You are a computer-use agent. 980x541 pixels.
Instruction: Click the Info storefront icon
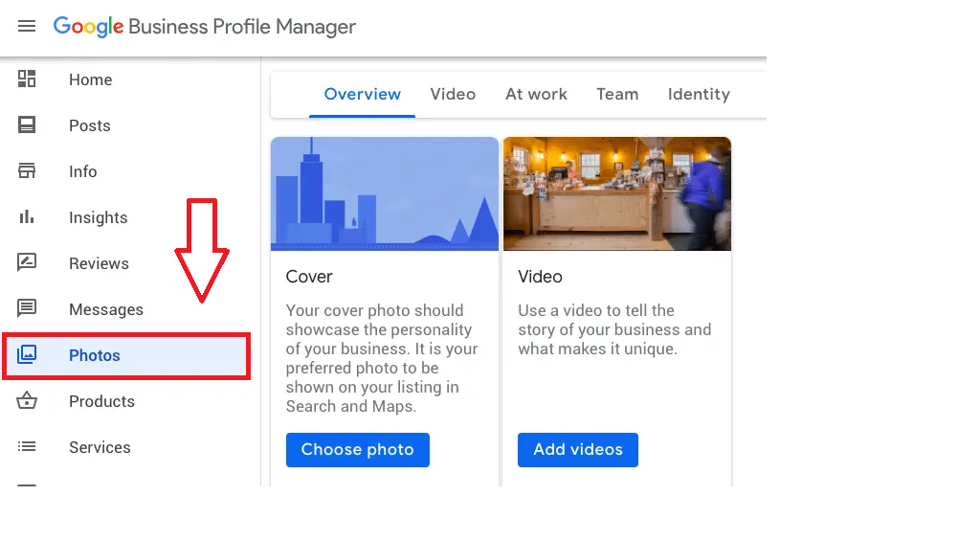tap(27, 171)
